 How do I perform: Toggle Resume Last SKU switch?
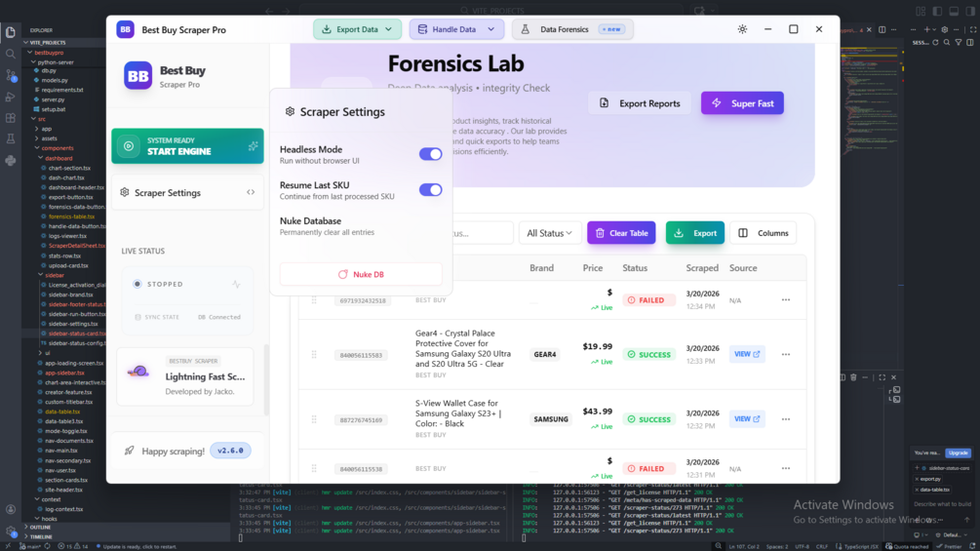tap(430, 190)
